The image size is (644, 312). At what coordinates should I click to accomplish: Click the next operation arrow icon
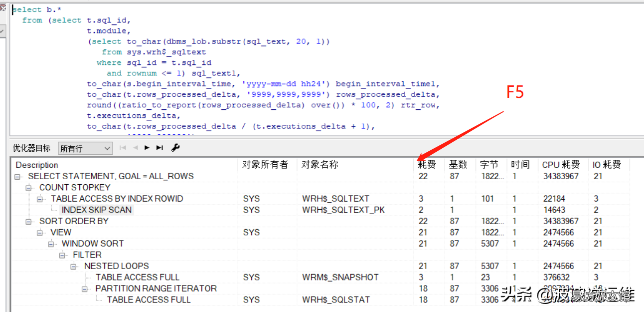(147, 148)
